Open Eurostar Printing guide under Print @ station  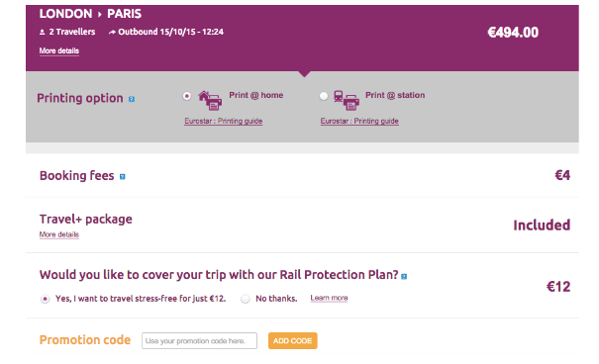pos(359,121)
